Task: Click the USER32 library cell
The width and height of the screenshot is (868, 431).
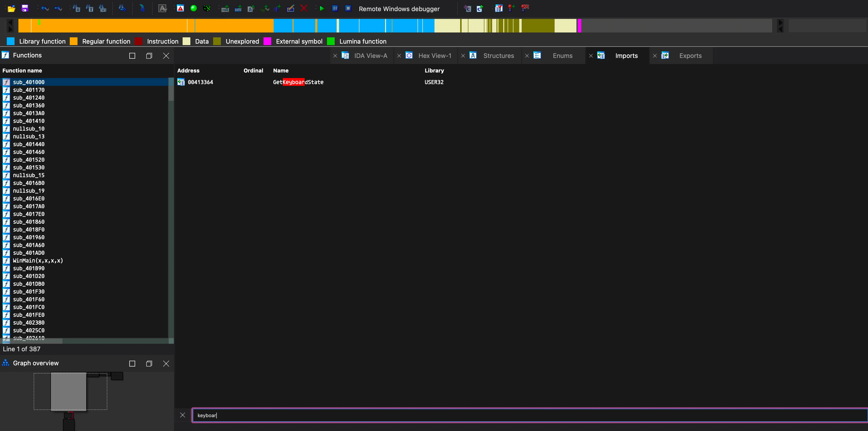Action: [x=434, y=82]
